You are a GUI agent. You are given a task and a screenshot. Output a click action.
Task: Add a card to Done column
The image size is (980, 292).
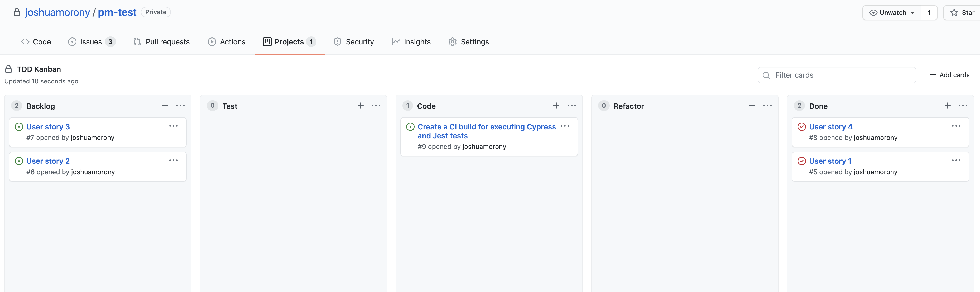tap(947, 105)
